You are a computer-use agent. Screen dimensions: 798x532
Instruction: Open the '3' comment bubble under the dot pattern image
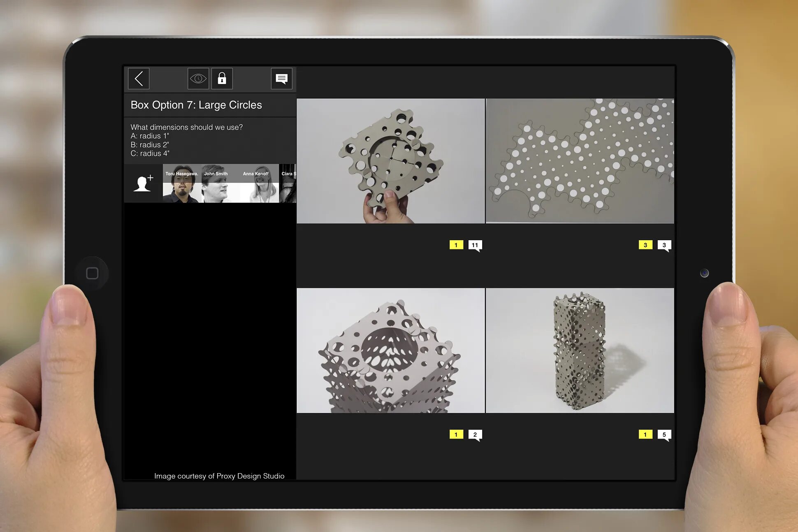point(665,245)
